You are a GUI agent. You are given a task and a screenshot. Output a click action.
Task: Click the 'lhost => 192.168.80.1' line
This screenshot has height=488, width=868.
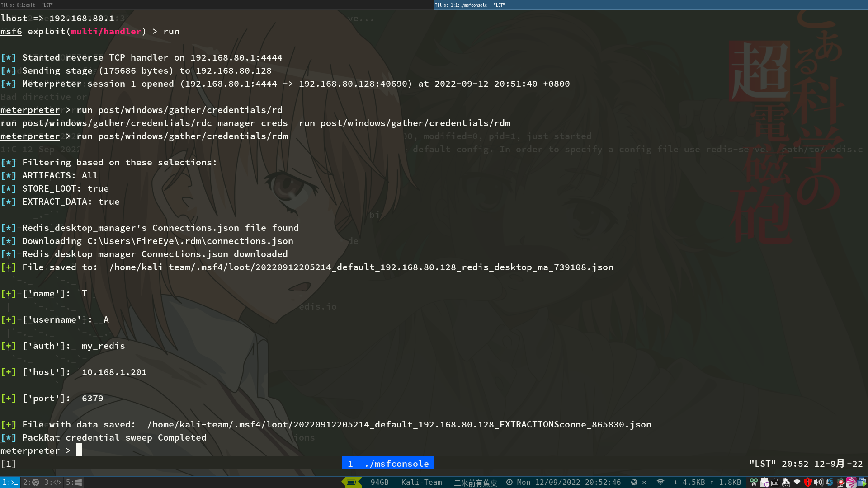point(57,18)
